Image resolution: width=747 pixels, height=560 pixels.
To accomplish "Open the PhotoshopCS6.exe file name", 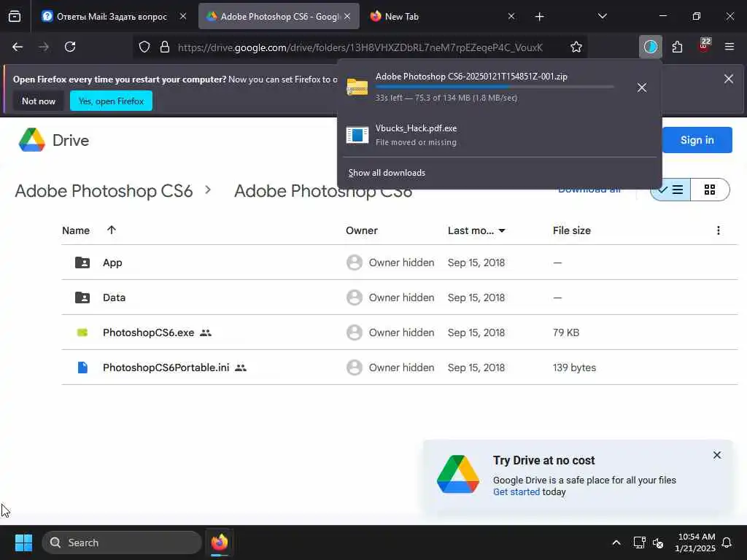I will (x=149, y=332).
